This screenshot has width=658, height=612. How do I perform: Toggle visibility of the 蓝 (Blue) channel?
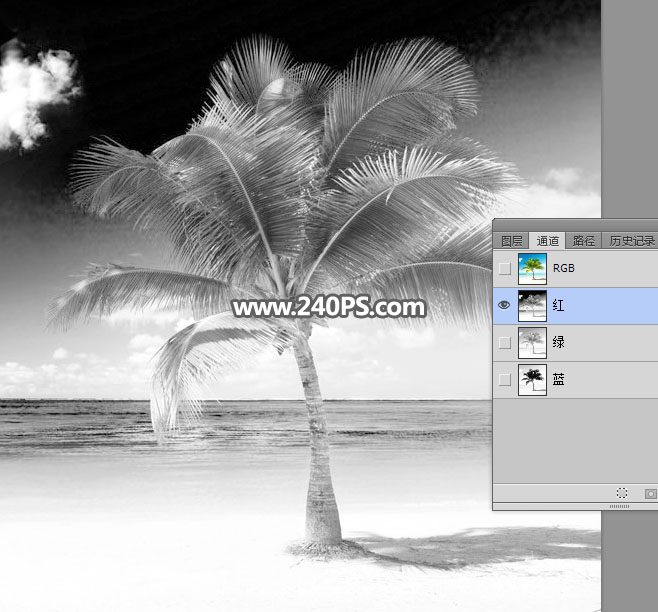tap(504, 380)
